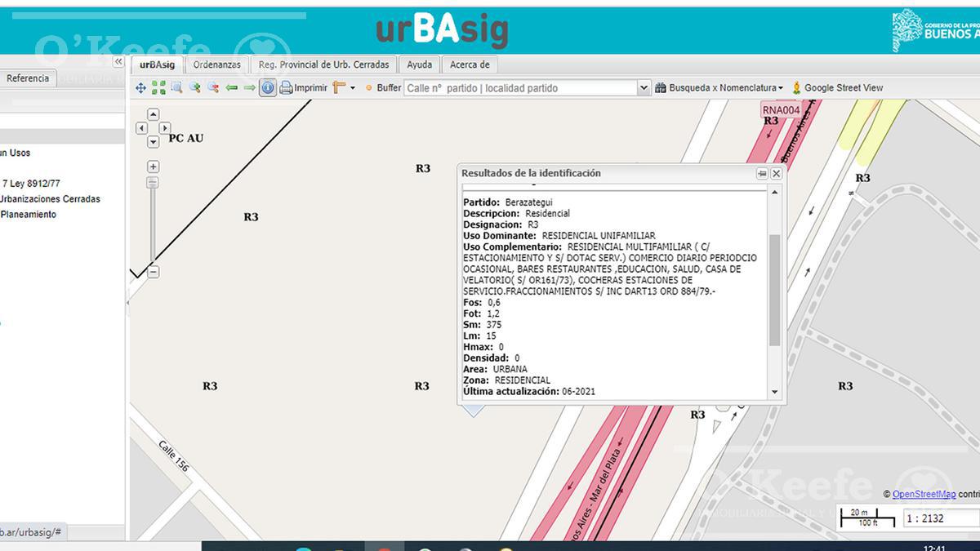Pan the map up arrow
Viewport: 980px width, 551px height.
click(153, 114)
